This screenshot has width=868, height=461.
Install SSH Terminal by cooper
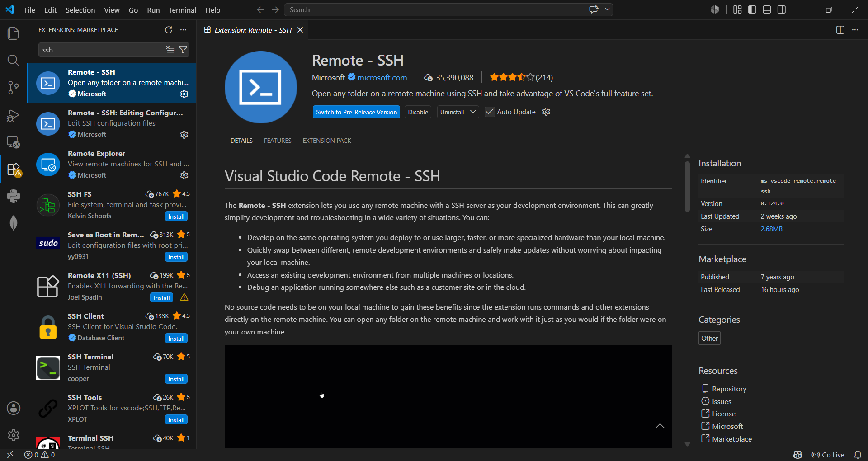pos(176,379)
